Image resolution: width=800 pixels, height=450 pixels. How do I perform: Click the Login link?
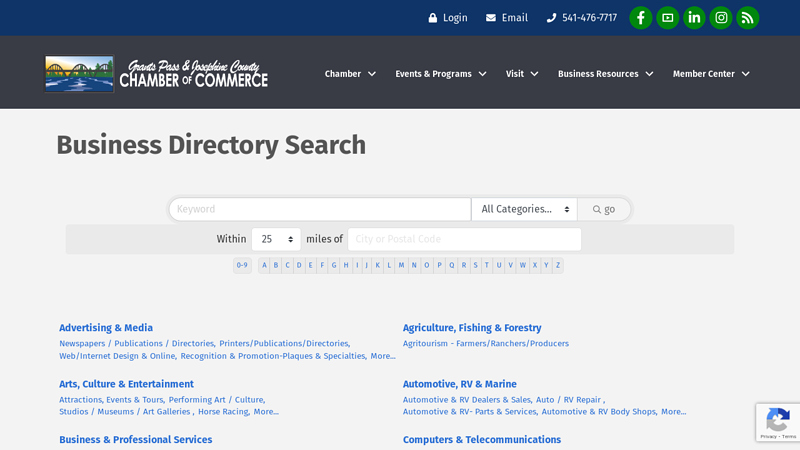coord(455,18)
